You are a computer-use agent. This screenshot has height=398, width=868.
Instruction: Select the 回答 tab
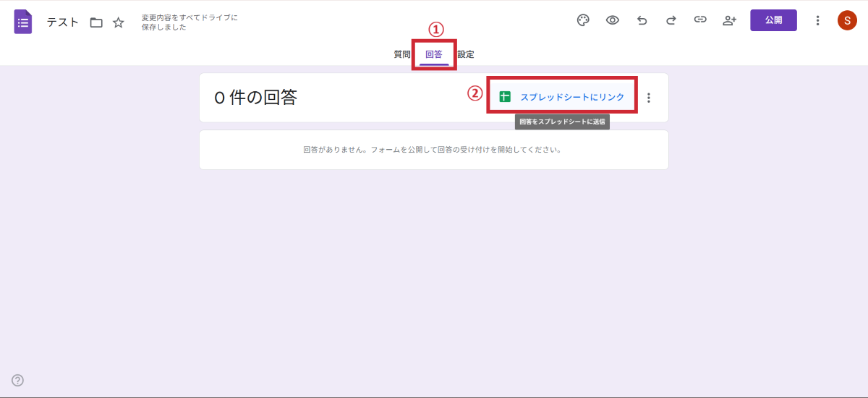point(434,54)
